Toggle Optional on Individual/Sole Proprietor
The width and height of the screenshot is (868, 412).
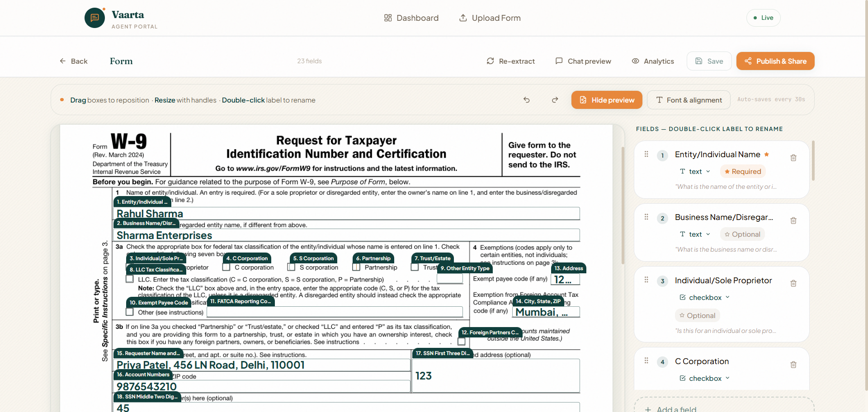(x=697, y=315)
